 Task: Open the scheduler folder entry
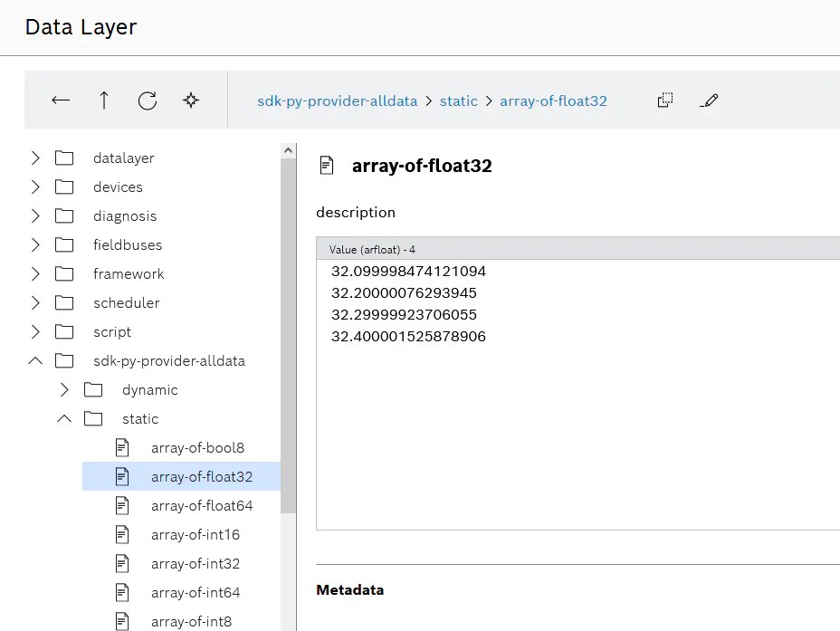click(126, 302)
